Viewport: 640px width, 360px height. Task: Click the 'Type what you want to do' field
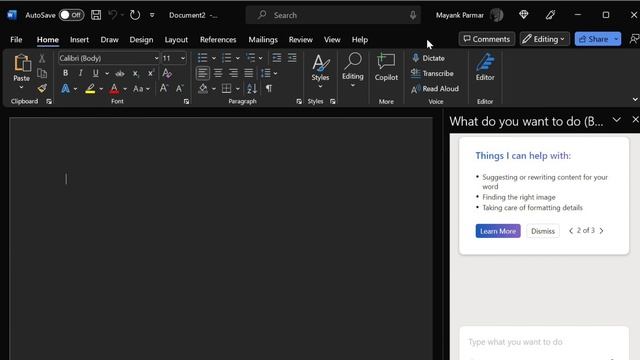coord(544,342)
